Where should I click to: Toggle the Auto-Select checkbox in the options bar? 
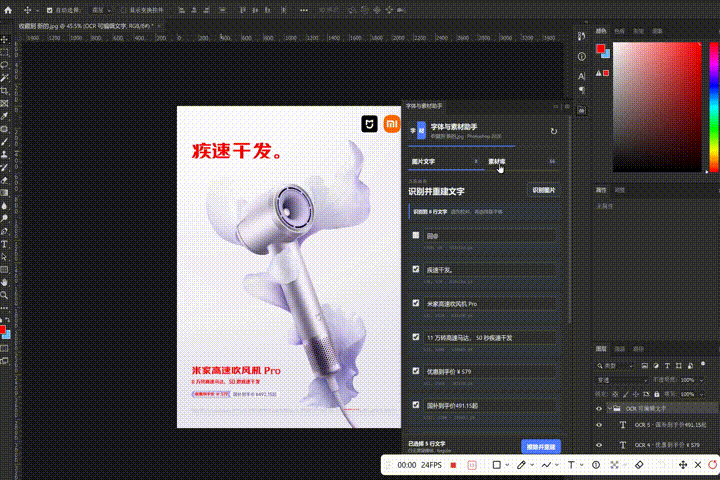tap(50, 10)
